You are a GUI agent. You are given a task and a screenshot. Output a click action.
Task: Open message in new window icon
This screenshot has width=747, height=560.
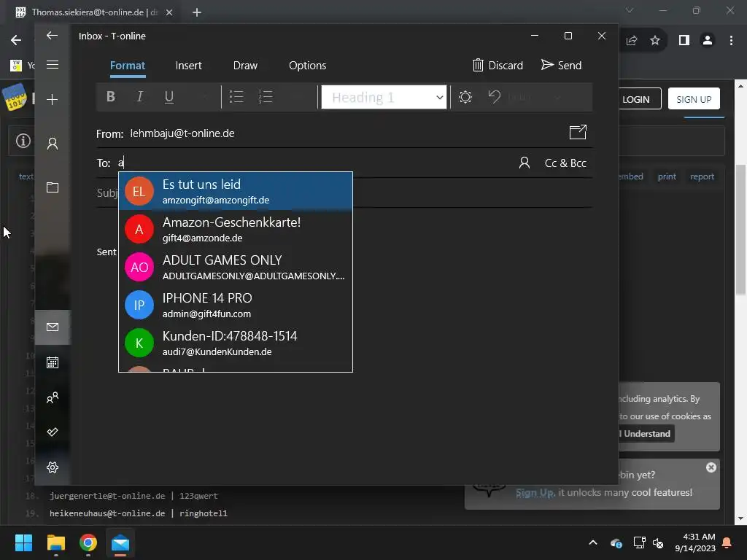tap(578, 133)
